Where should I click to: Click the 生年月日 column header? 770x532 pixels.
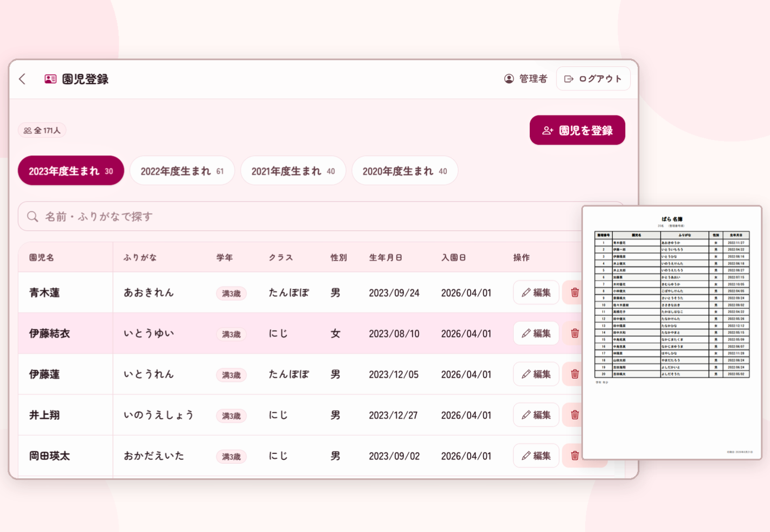point(386,258)
